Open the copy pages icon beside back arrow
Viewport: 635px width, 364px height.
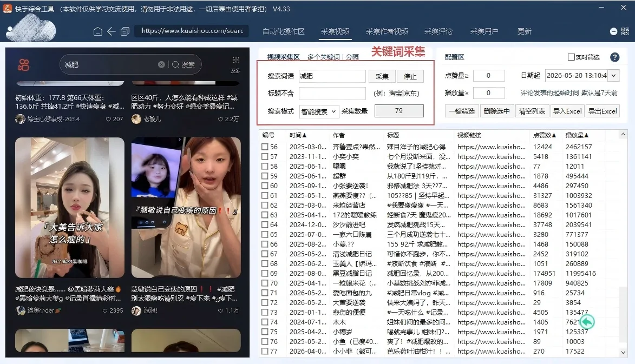pos(125,31)
